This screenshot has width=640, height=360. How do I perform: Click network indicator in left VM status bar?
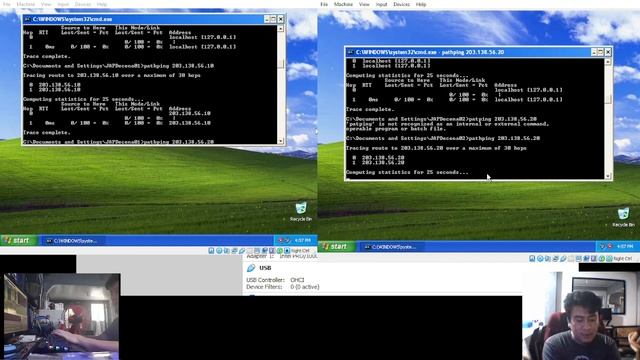(234, 251)
